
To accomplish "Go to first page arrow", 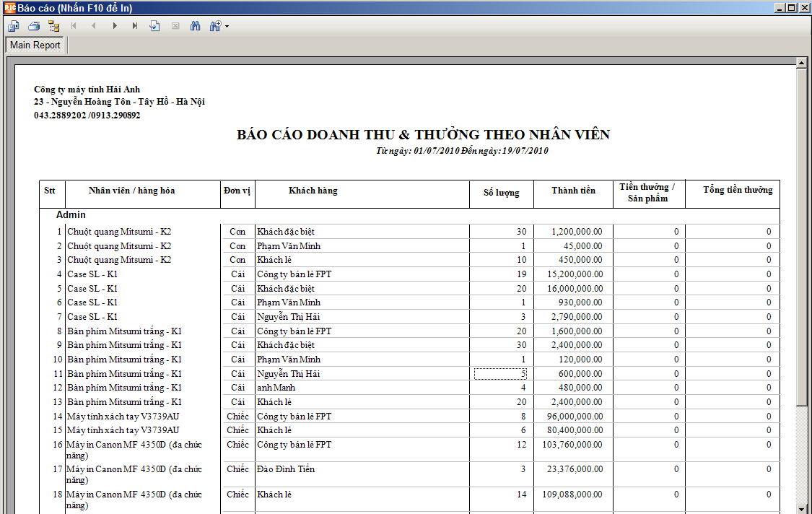I will tap(74, 26).
